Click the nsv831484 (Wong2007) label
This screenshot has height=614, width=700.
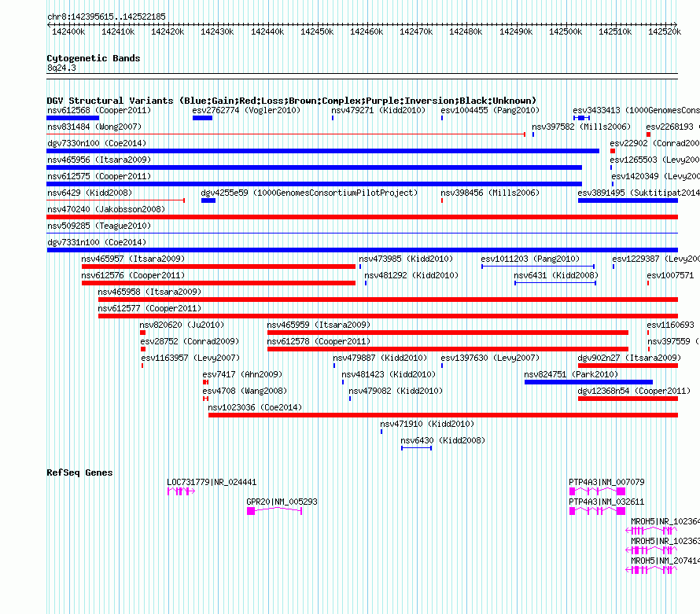click(x=94, y=127)
